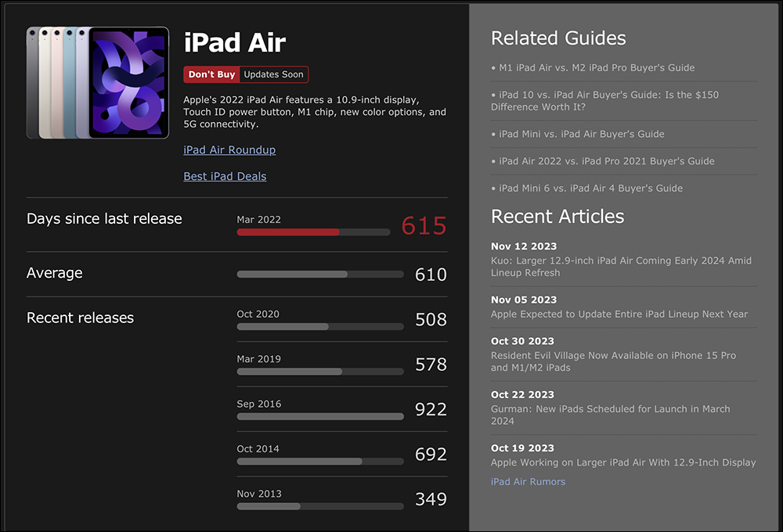Click the red 615 days count
This screenshot has height=532, width=783.
click(x=424, y=225)
